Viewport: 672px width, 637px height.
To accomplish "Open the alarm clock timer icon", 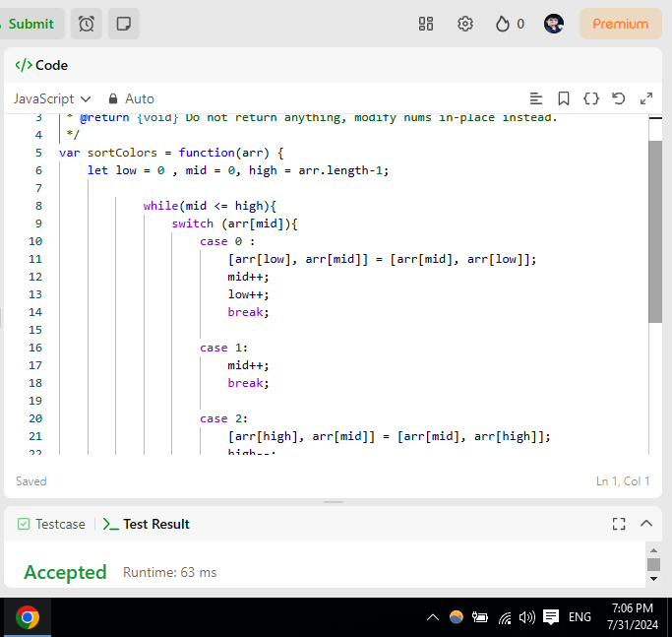I will pos(87,24).
